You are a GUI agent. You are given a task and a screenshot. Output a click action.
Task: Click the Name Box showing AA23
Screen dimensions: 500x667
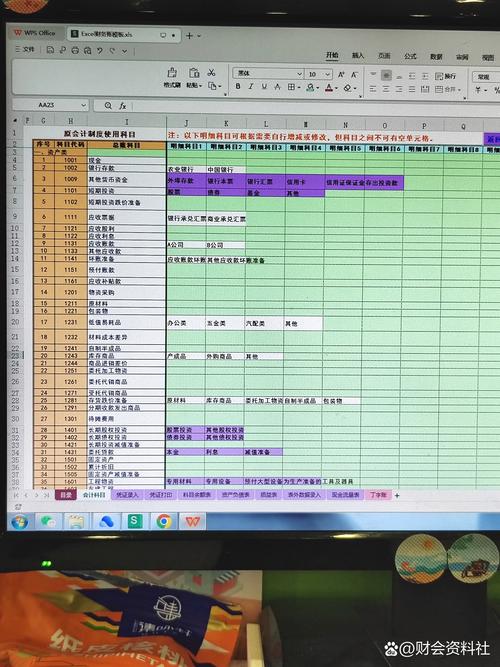(46, 105)
